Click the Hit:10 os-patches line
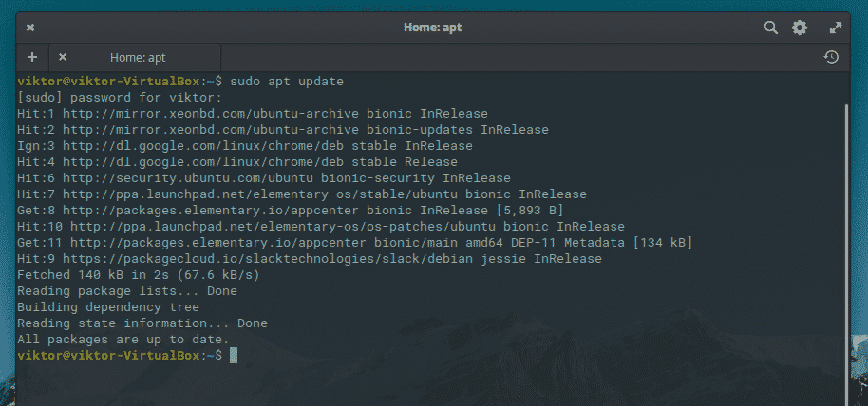Screen dimensions: 868x406 pyautogui.click(x=321, y=226)
